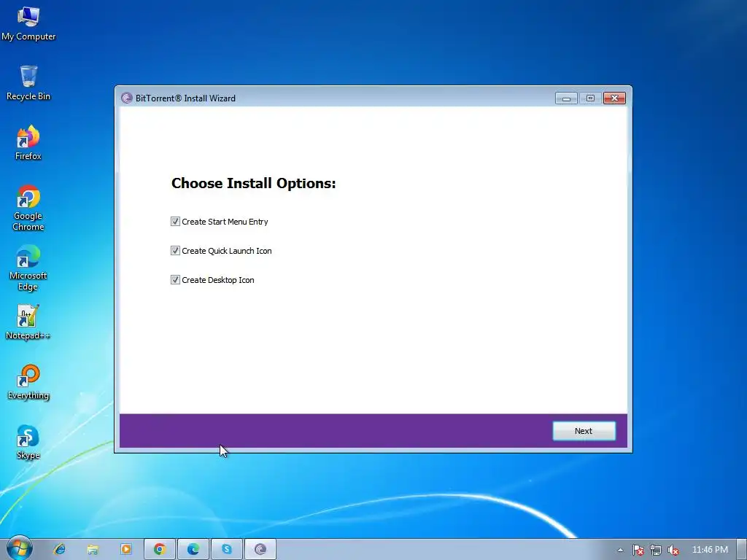Select Skype desktop shortcut
The width and height of the screenshot is (747, 560).
(28, 442)
